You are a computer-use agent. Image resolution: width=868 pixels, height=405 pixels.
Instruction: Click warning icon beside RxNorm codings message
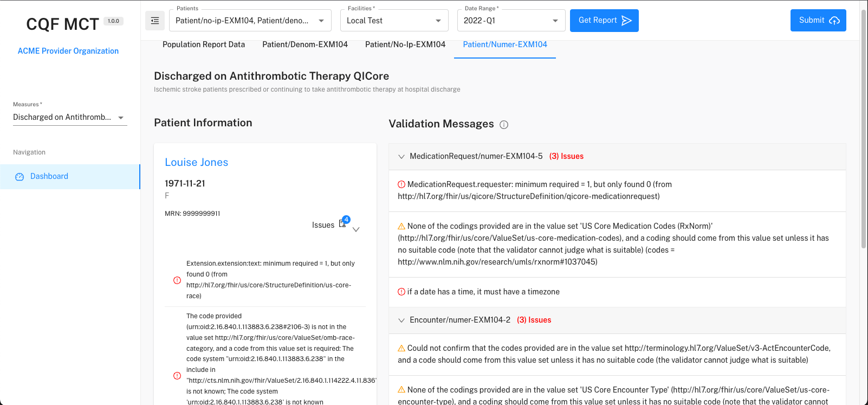click(x=401, y=226)
